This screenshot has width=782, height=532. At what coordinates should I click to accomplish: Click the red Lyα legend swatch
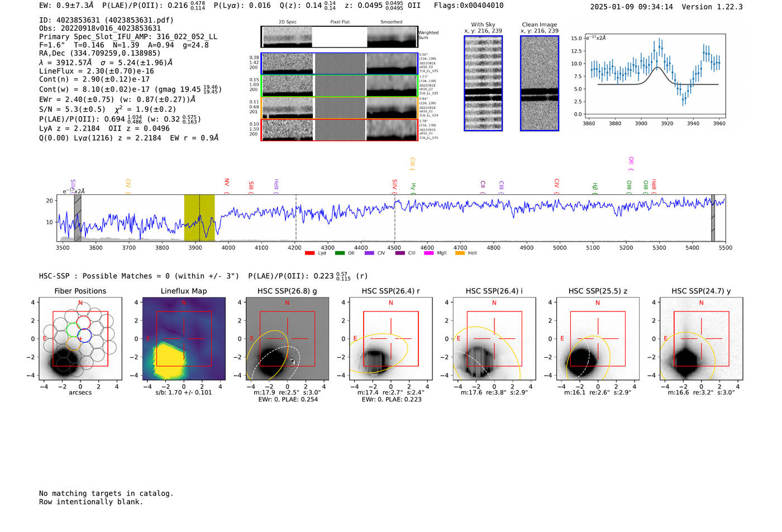tap(309, 253)
